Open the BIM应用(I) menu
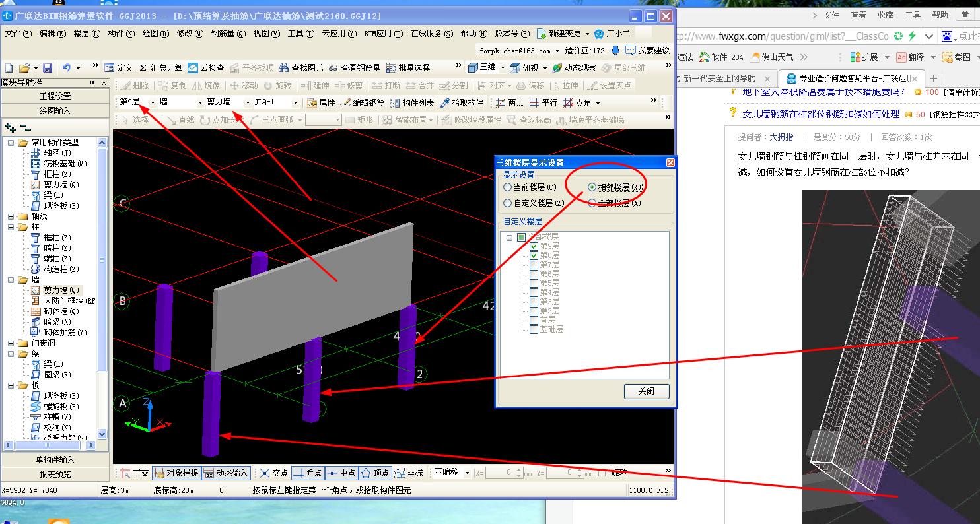980x524 pixels. click(x=384, y=34)
